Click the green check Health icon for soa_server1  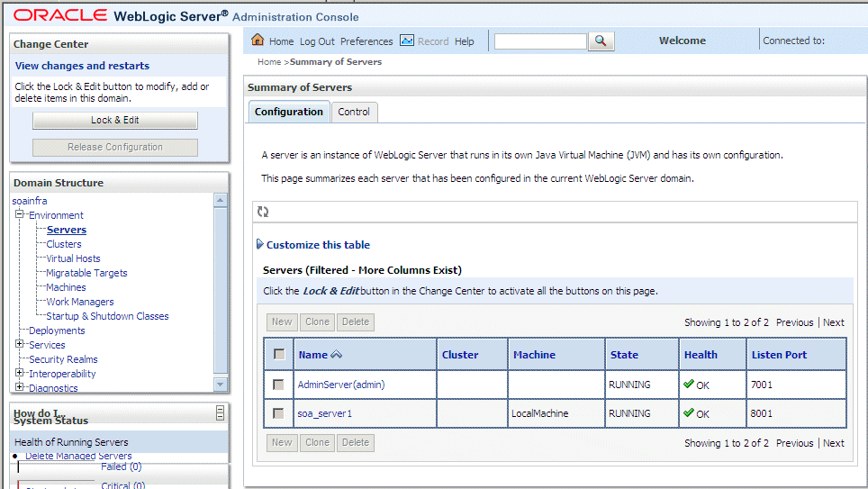click(x=689, y=412)
